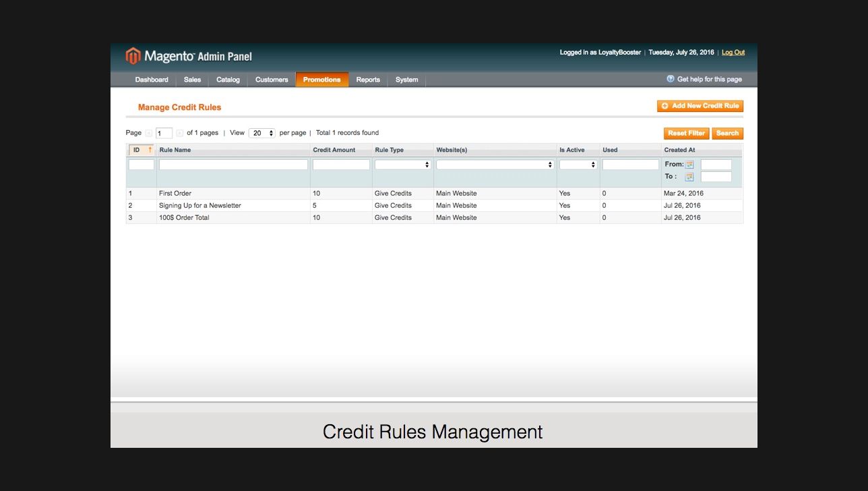The height and width of the screenshot is (491, 868).
Task: Click Add New Credit Rule button
Action: [x=700, y=106]
